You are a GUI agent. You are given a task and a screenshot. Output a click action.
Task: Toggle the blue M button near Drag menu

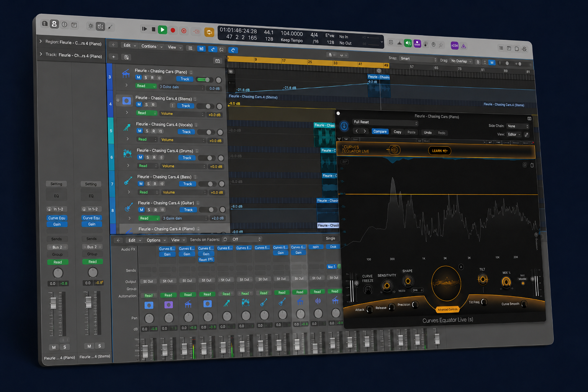(x=492, y=62)
